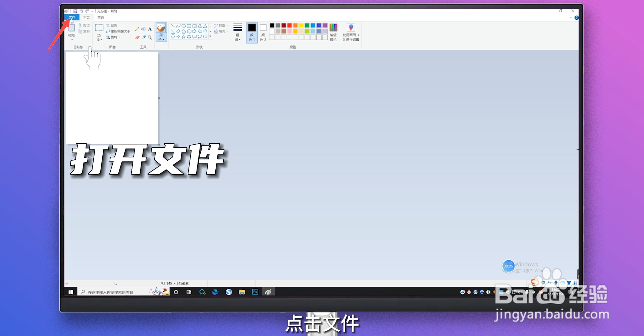Select the Right triangle shape

173,31
